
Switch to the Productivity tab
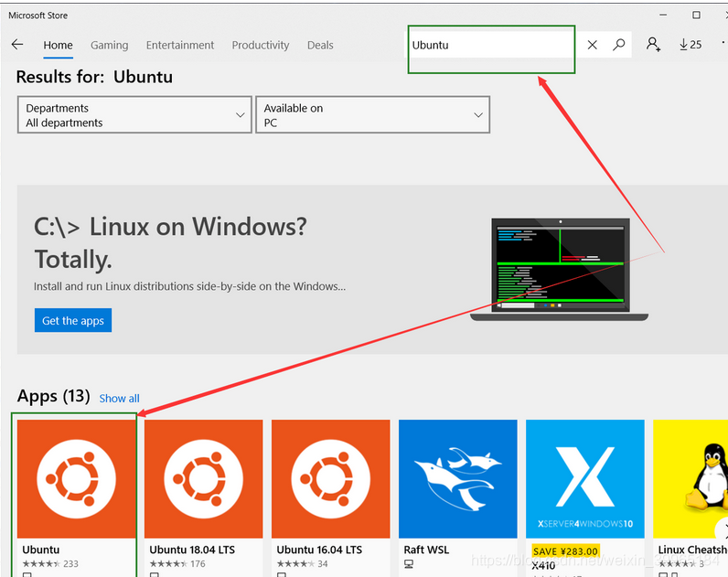tap(261, 45)
